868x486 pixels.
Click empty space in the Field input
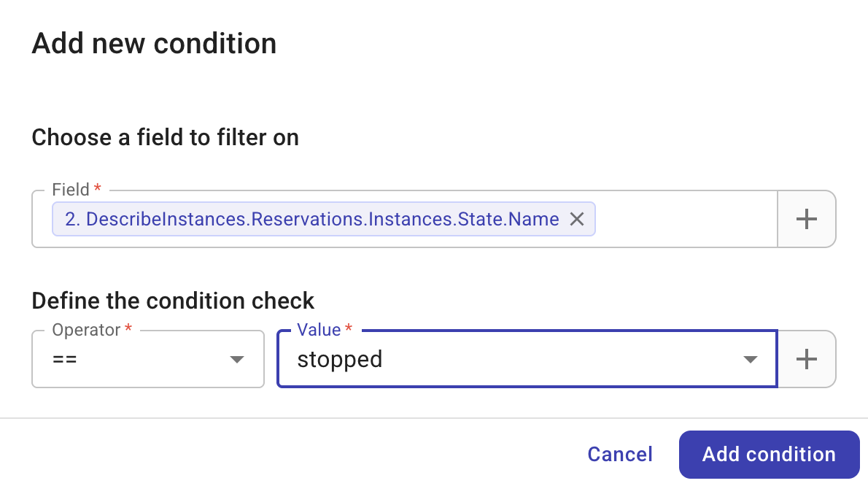coord(686,219)
